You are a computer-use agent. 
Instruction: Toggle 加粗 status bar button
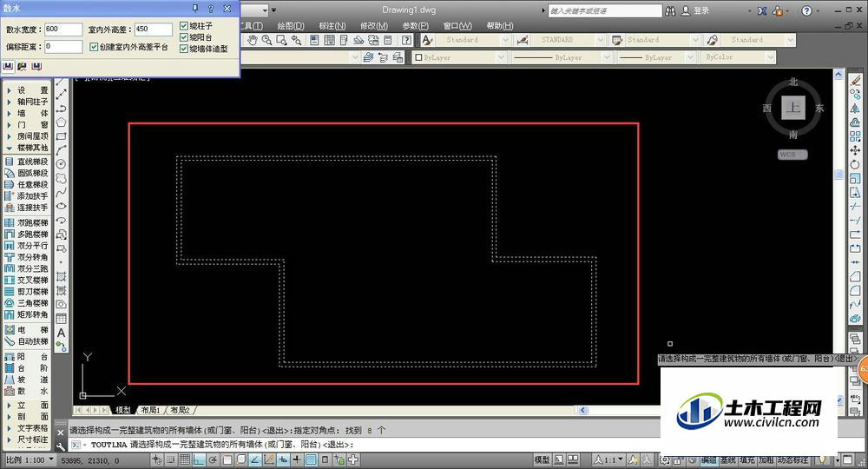point(766,460)
